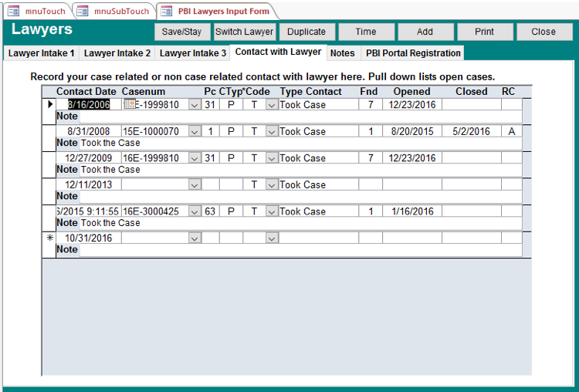Click the mnuTouch form tab icon
579x392 pixels.
coord(13,12)
